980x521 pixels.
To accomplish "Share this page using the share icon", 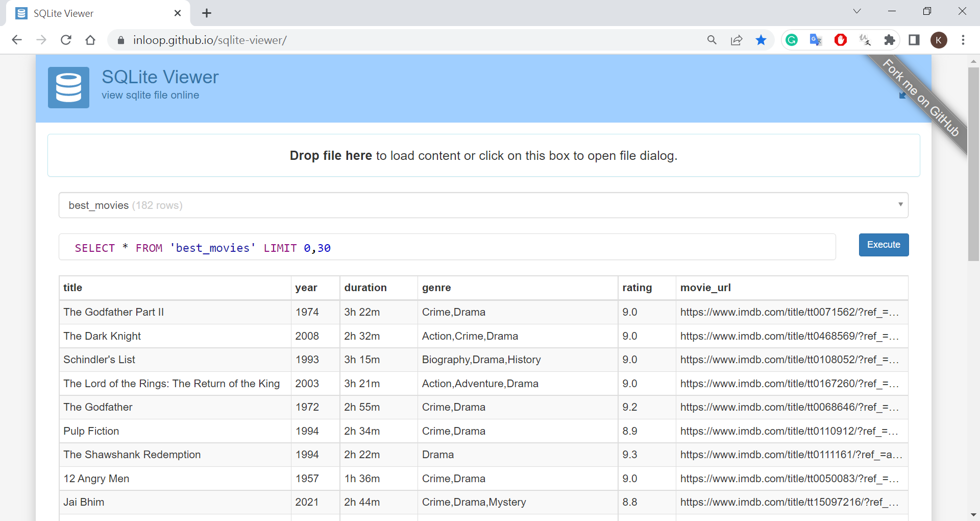I will pos(736,40).
